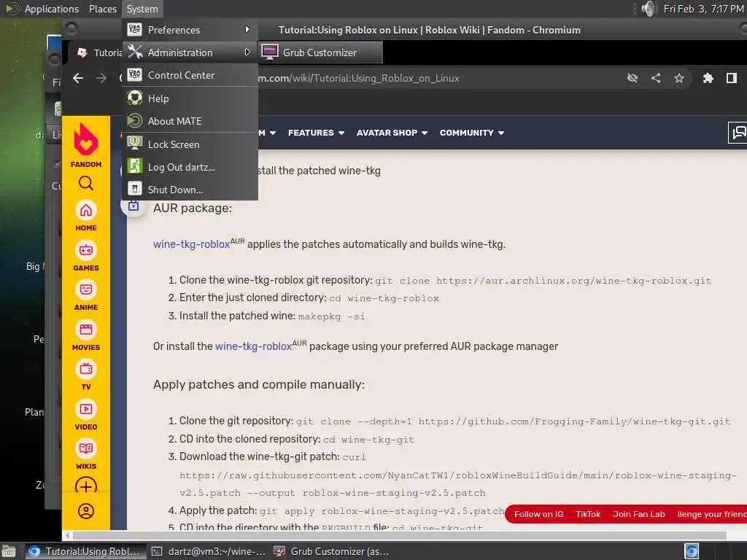The height and width of the screenshot is (560, 747).
Task: Open Control Center
Action: click(190, 75)
